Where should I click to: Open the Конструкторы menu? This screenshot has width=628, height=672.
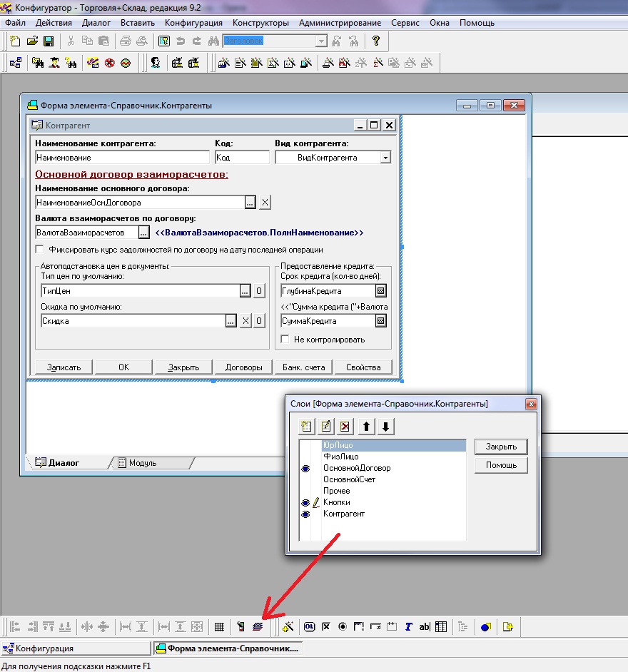point(260,23)
